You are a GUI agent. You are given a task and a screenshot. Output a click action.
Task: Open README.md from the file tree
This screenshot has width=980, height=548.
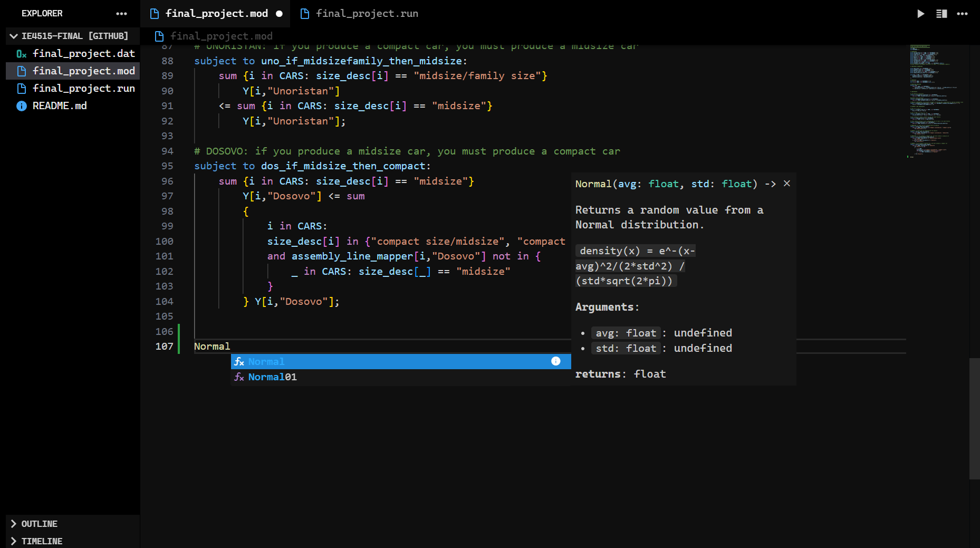[x=60, y=106]
